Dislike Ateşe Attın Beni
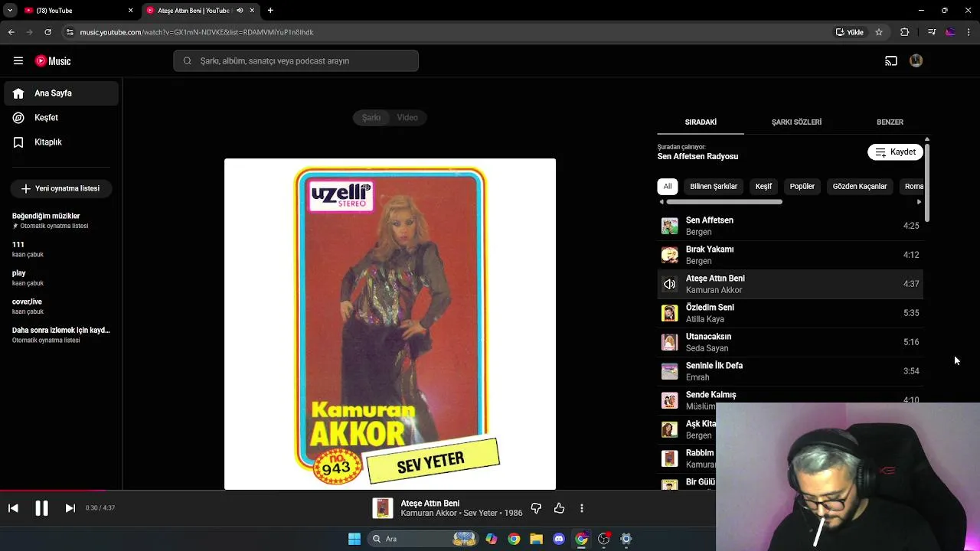The width and height of the screenshot is (980, 551). coord(536,508)
